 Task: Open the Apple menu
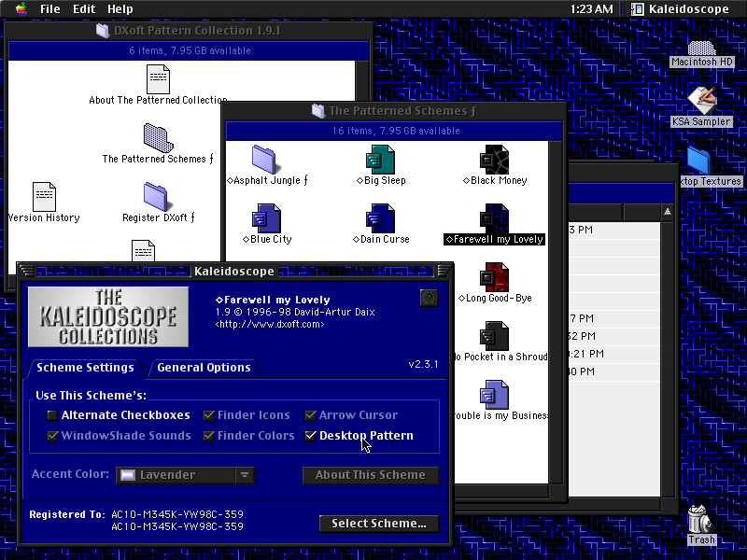click(x=21, y=8)
